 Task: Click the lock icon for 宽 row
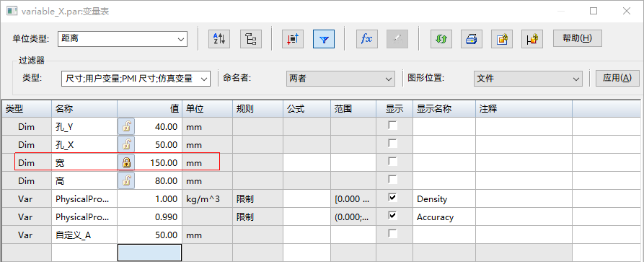click(126, 163)
